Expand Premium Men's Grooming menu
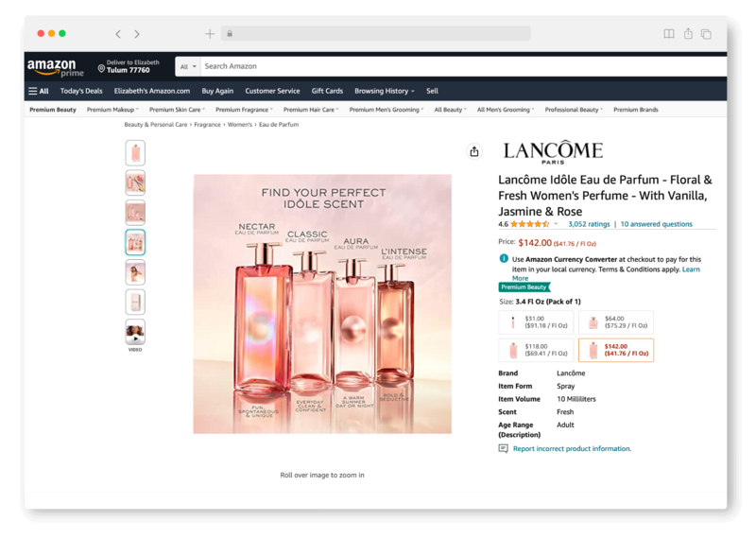The height and width of the screenshot is (538, 756). coord(387,110)
